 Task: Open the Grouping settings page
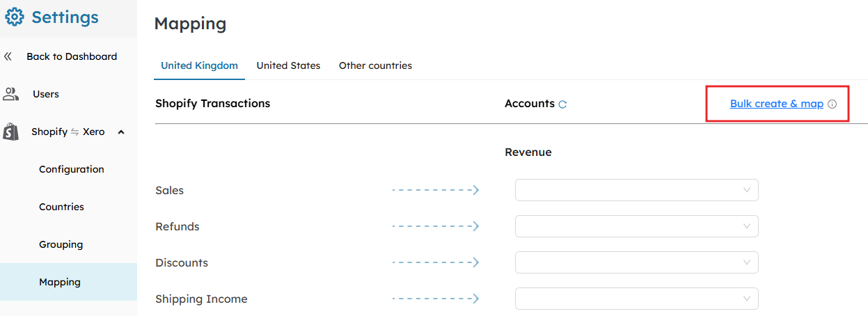point(61,244)
